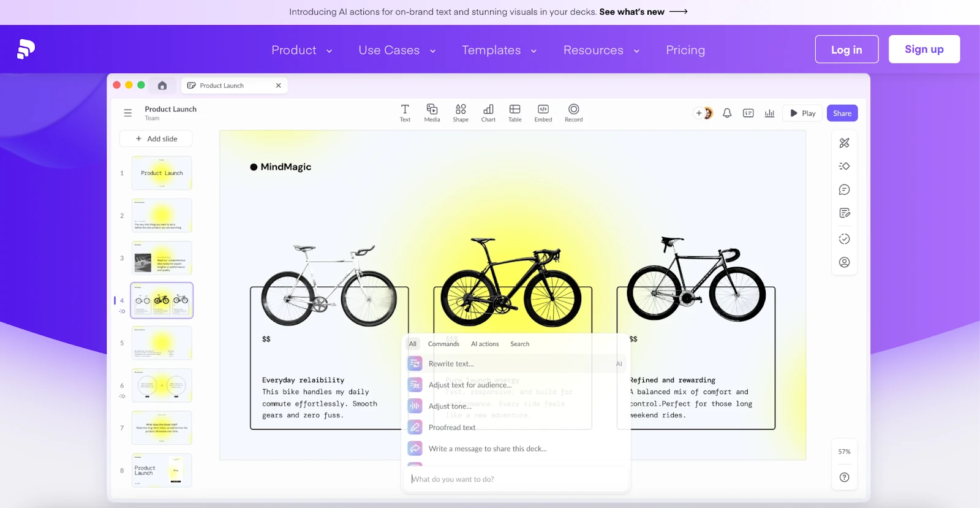Select the Media tool

pos(432,113)
